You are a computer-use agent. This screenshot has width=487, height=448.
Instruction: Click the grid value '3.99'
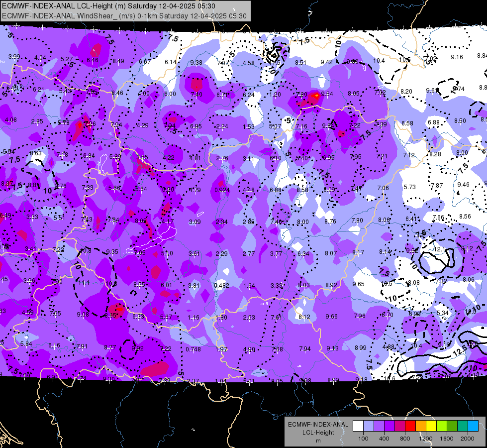coord(14,57)
